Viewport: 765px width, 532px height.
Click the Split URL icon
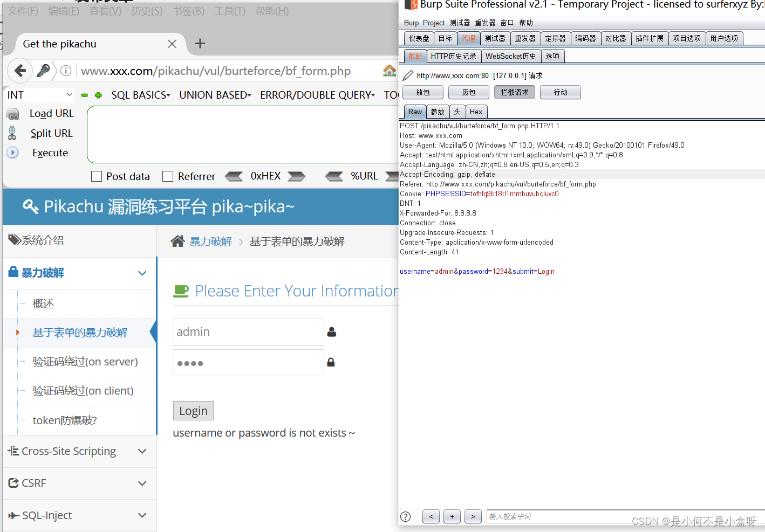[x=12, y=133]
